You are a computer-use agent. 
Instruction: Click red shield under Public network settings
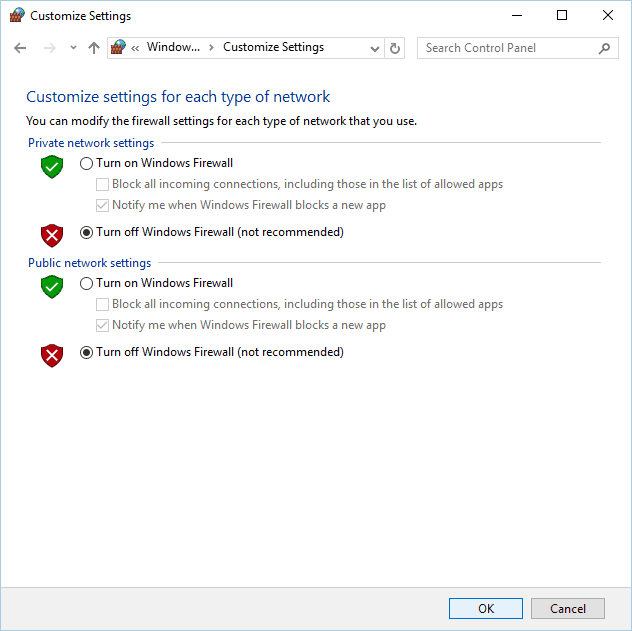click(x=52, y=355)
